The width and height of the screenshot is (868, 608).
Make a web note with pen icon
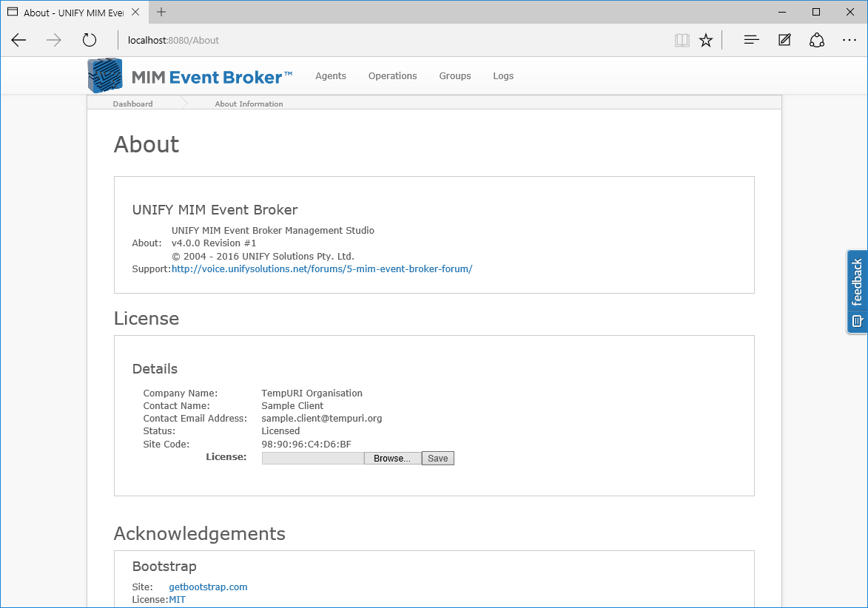coord(784,40)
